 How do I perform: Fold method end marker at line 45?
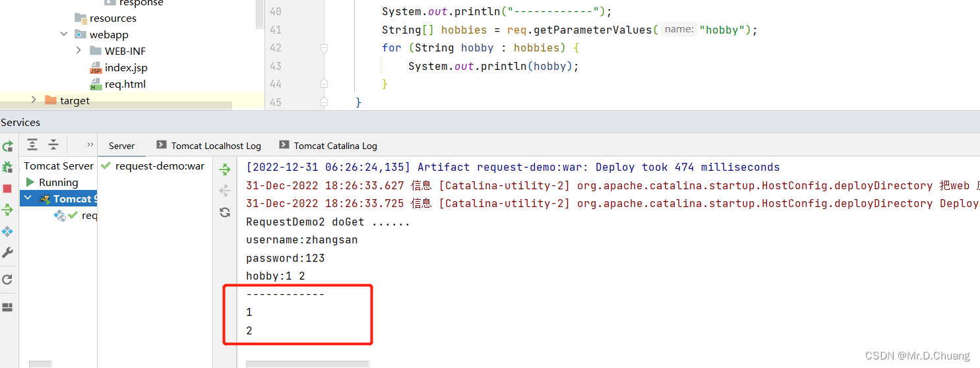click(324, 102)
